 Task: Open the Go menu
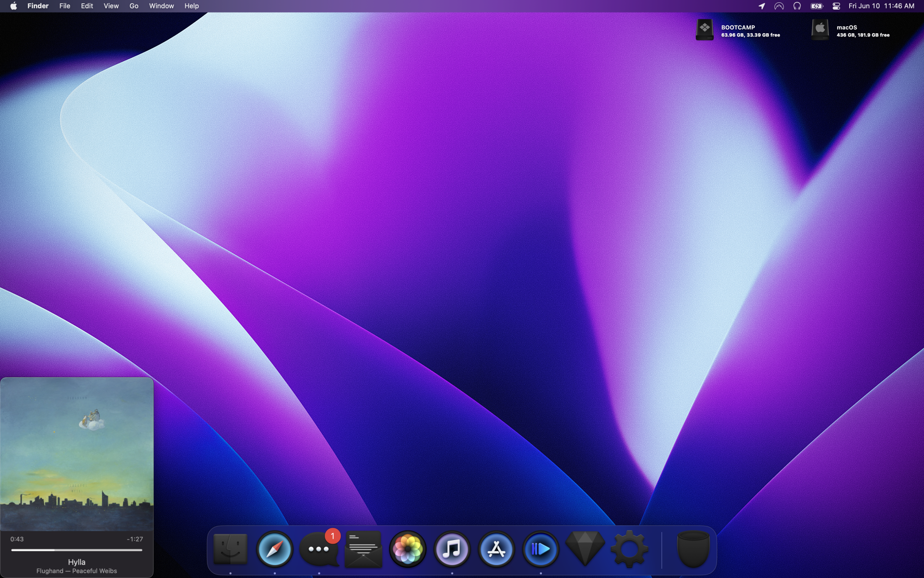pos(134,6)
